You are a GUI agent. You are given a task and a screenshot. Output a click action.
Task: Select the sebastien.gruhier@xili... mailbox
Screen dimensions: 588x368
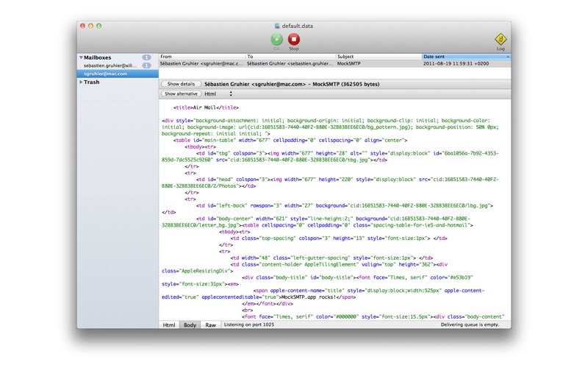(x=118, y=66)
